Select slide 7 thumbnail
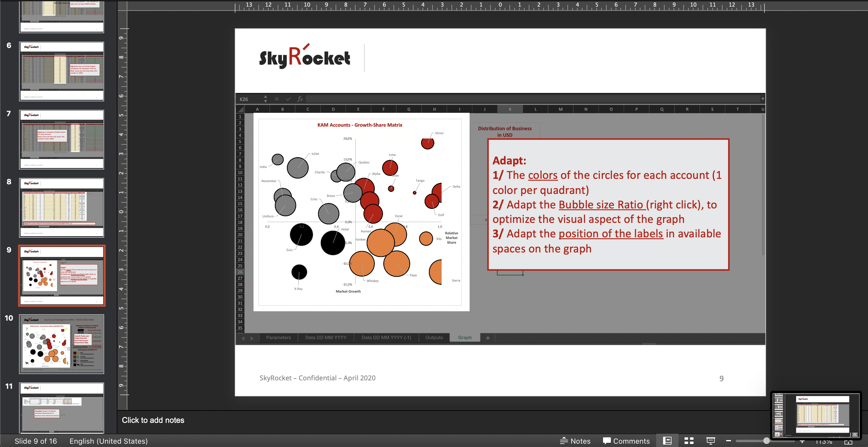Viewport: 868px width, 447px height. pos(62,139)
